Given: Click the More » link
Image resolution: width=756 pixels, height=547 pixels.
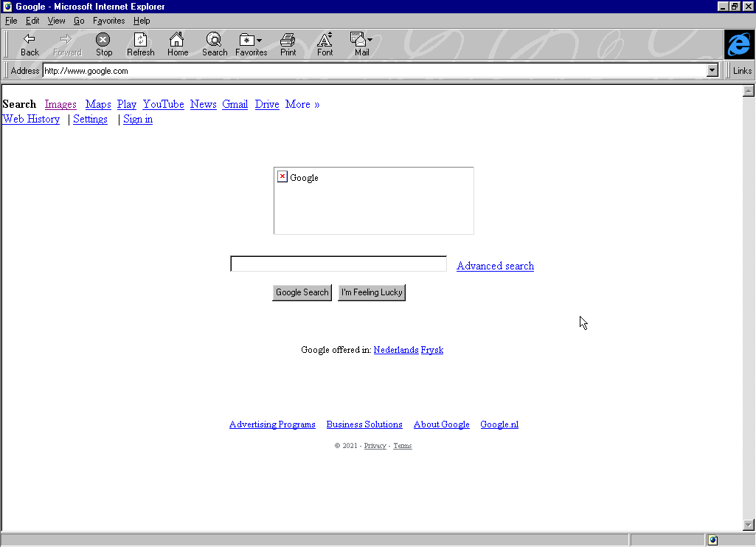Looking at the screenshot, I should [302, 104].
